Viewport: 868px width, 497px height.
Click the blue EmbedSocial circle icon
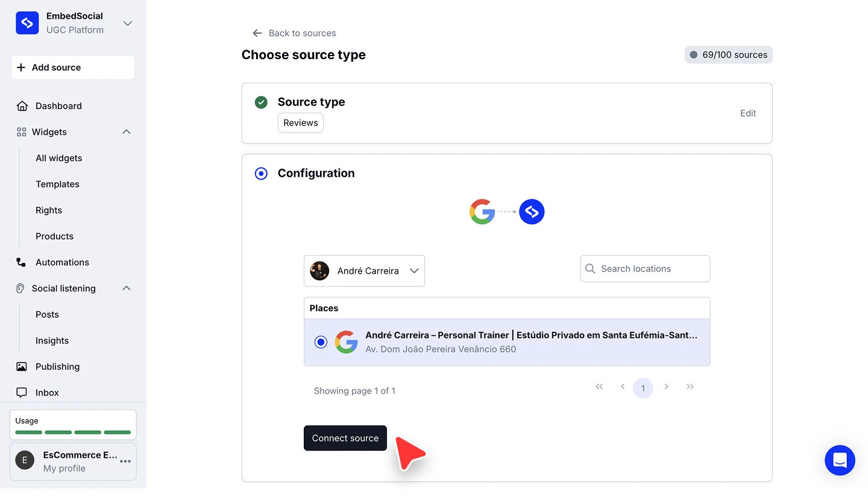(532, 212)
